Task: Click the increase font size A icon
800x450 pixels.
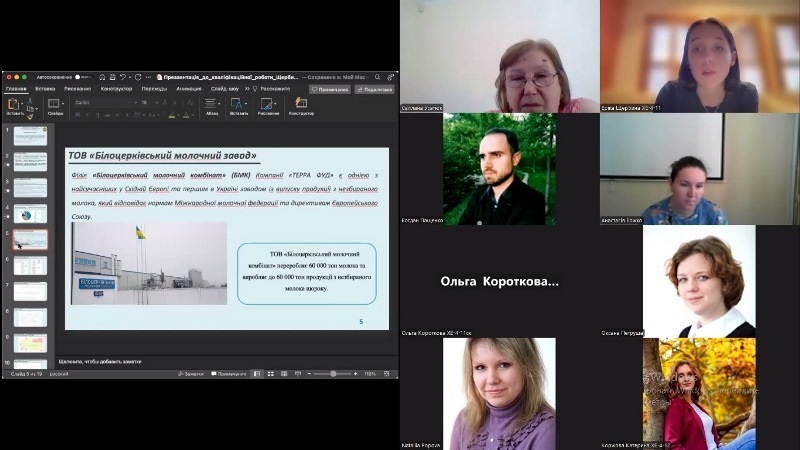Action: [164, 103]
